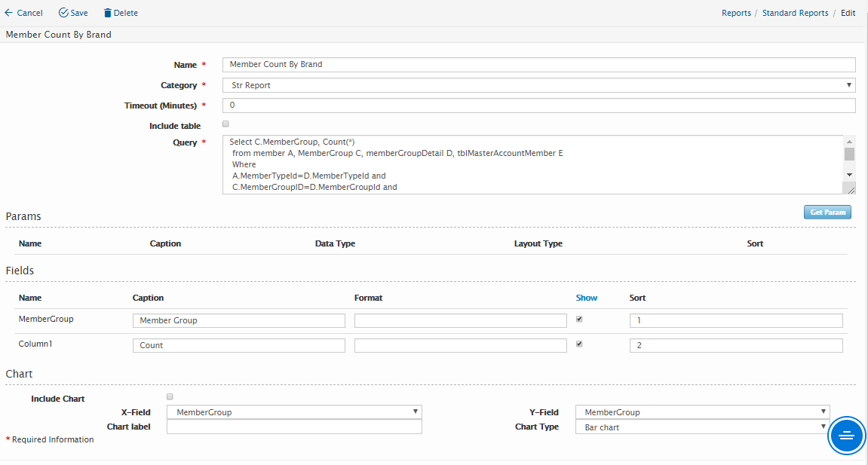Viewport: 868px width, 465px height.
Task: Click the Delete trash icon
Action: click(x=108, y=13)
